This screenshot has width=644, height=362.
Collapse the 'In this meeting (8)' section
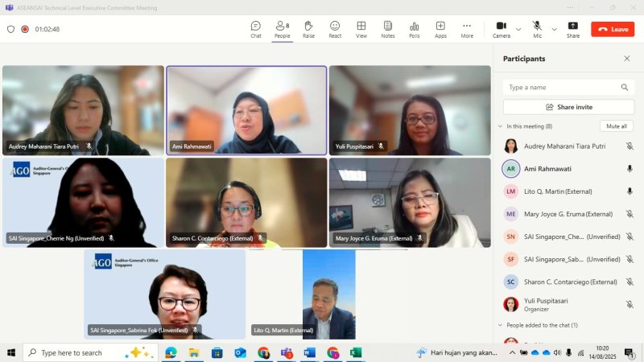[x=500, y=126]
